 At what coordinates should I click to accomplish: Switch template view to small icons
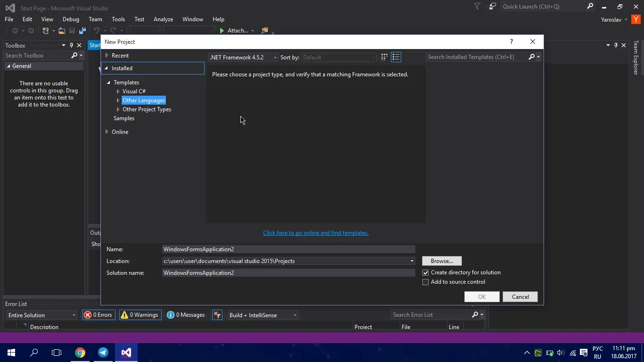[384, 57]
